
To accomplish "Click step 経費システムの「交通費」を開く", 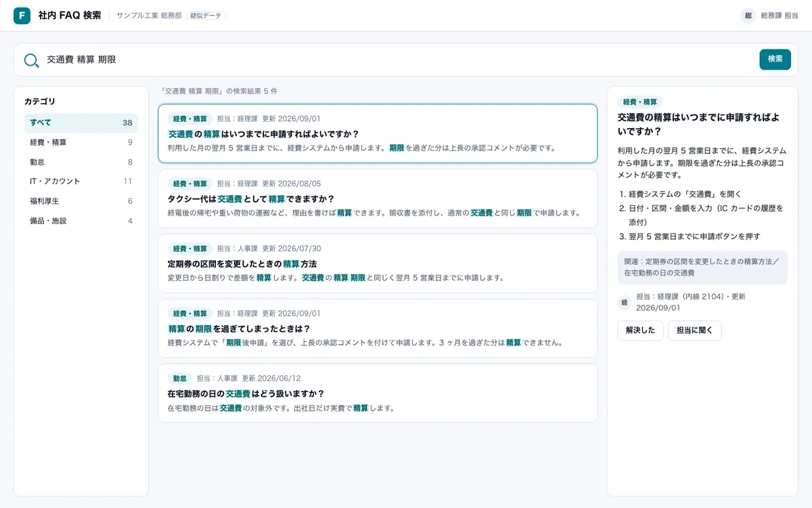I will pos(685,194).
